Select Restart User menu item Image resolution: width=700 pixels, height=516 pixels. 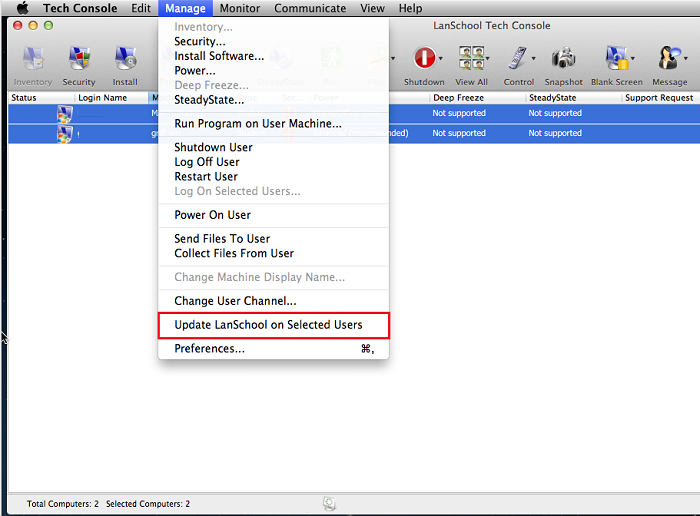coord(273,177)
